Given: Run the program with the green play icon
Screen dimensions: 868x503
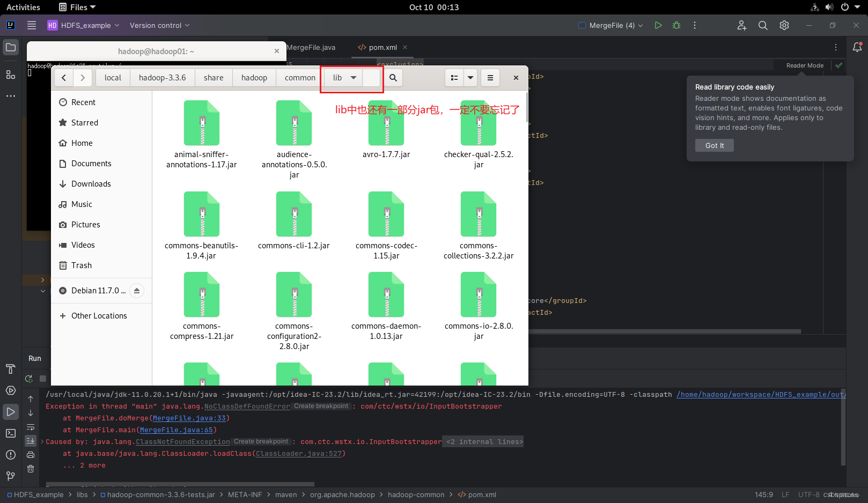Looking at the screenshot, I should (658, 25).
